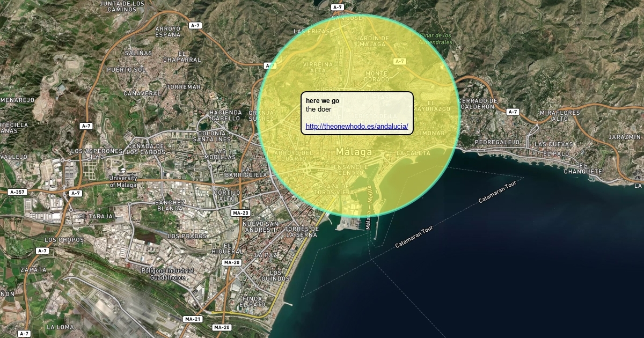Click the Las Cuevas label
Screen dimensions: 644x338
click(x=554, y=144)
